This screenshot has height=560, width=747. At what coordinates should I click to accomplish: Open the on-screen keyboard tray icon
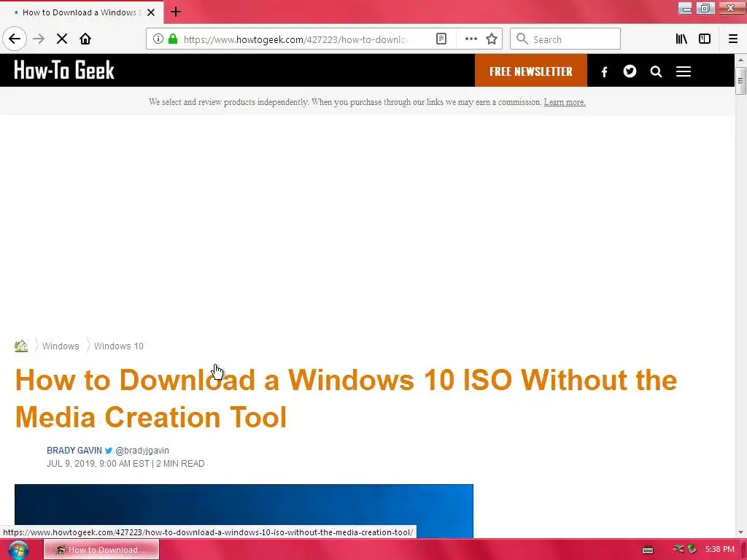tap(648, 550)
